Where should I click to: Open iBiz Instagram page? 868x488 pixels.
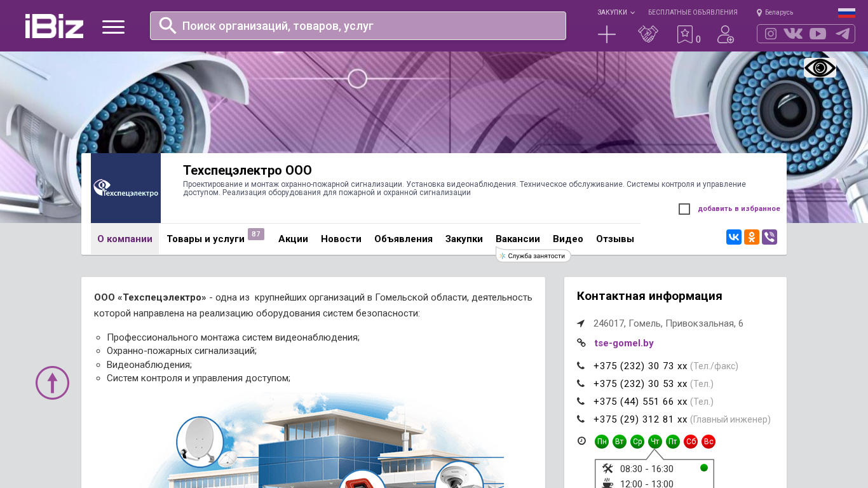tap(771, 34)
